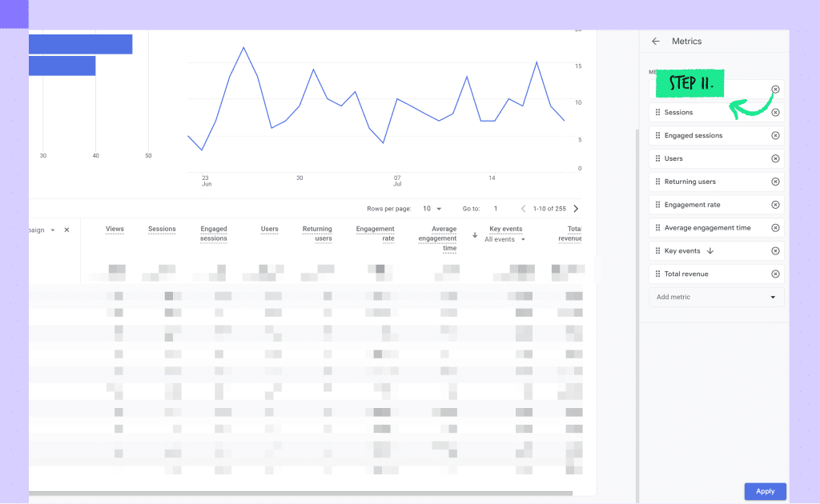Viewport: 820px width, 504px height.
Task: Grab the Total revenue drag handle
Action: pos(658,274)
